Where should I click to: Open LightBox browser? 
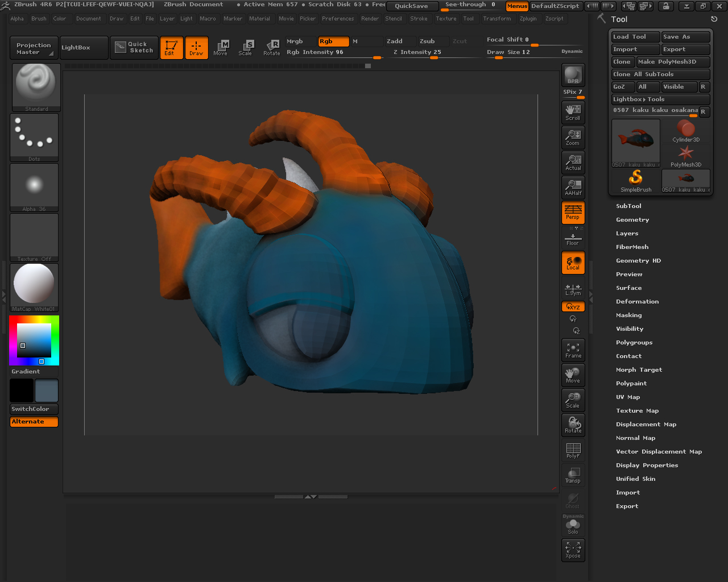[84, 48]
